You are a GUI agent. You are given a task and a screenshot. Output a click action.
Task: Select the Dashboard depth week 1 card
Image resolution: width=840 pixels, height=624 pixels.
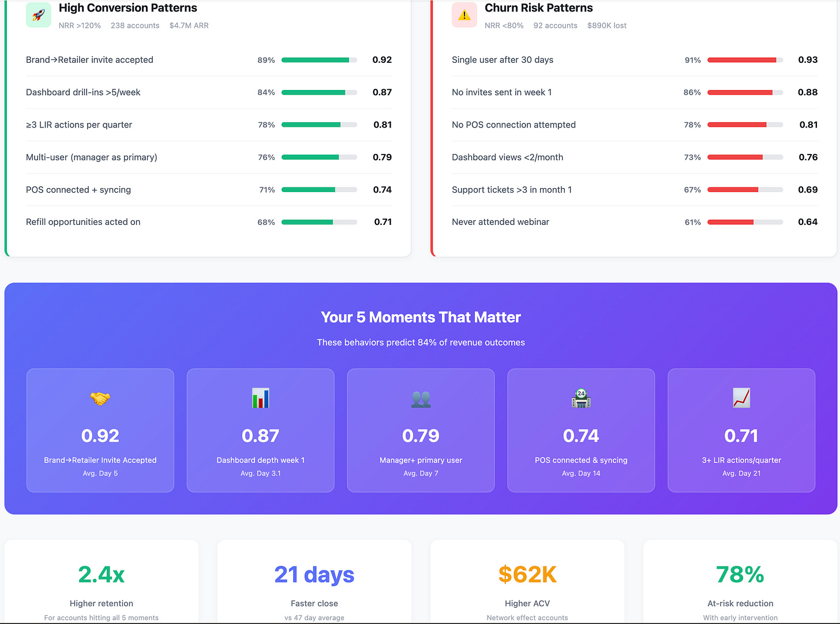tap(261, 430)
